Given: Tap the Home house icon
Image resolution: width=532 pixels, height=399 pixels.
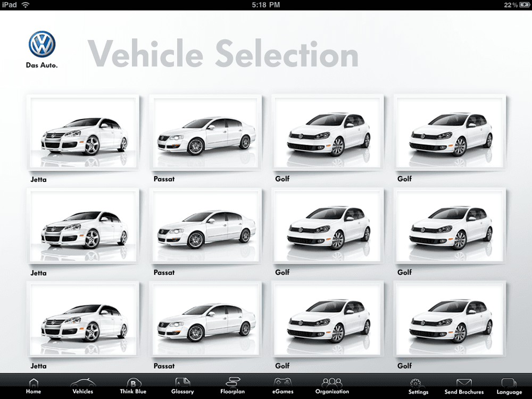Looking at the screenshot, I should pyautogui.click(x=33, y=384).
